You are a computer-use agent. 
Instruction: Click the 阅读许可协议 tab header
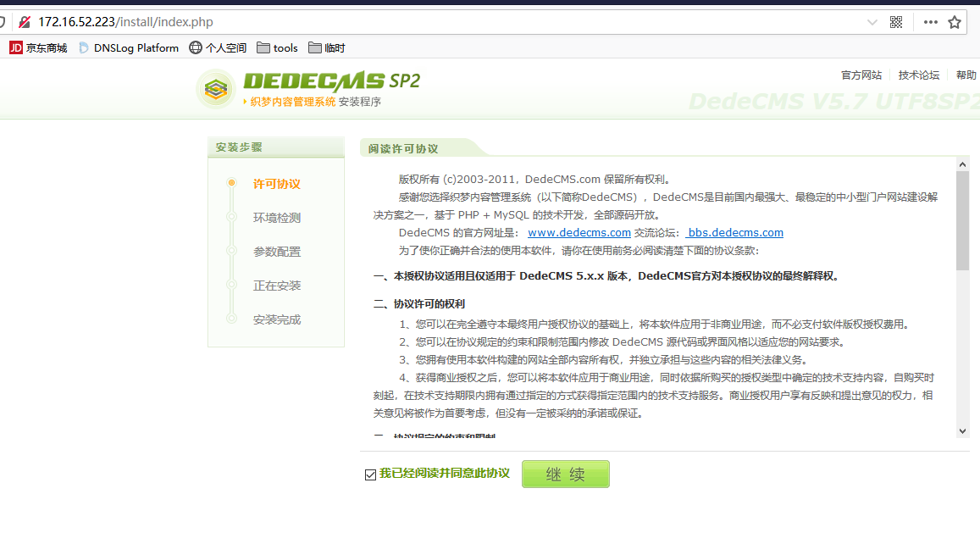click(x=403, y=149)
